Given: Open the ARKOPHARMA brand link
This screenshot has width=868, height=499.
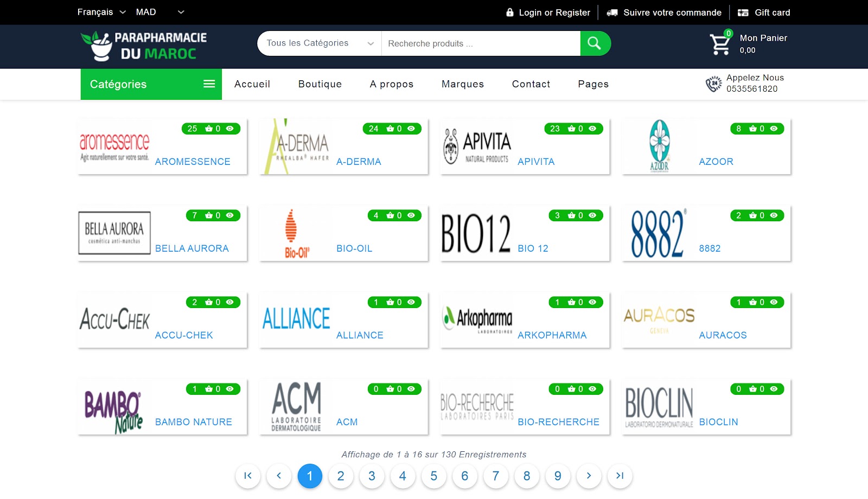Looking at the screenshot, I should click(552, 335).
